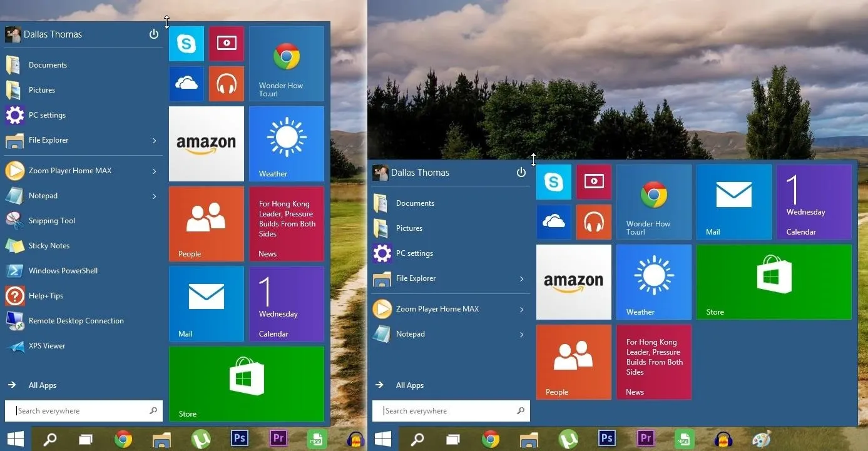Screen dimensions: 868x451
Task: Launch Wonder How To.url Chrome tile, right menu
Action: (654, 202)
